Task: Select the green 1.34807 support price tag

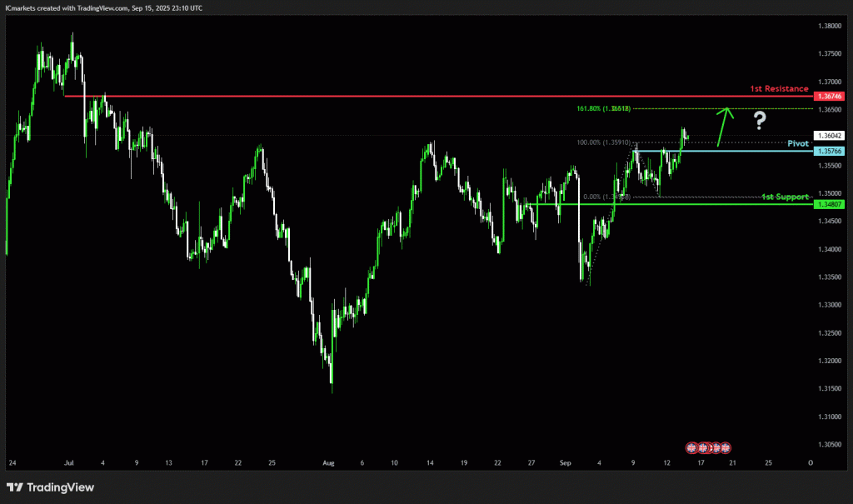Action: coord(829,205)
